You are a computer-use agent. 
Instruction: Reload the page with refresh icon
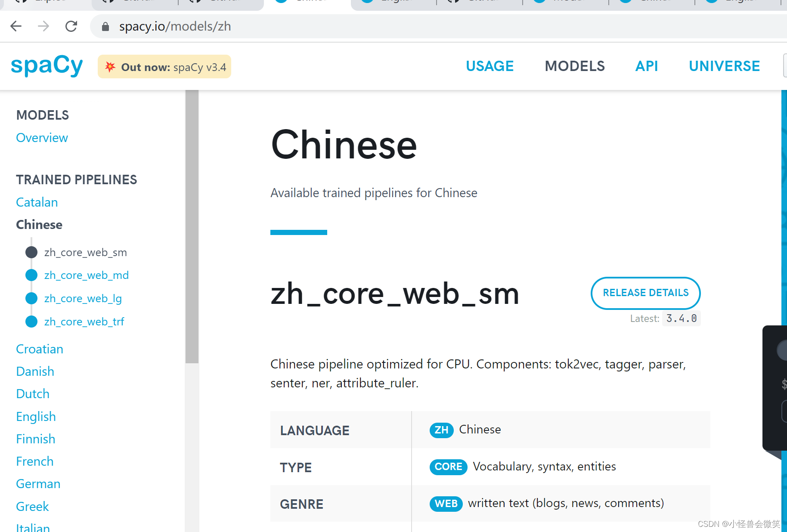click(71, 26)
